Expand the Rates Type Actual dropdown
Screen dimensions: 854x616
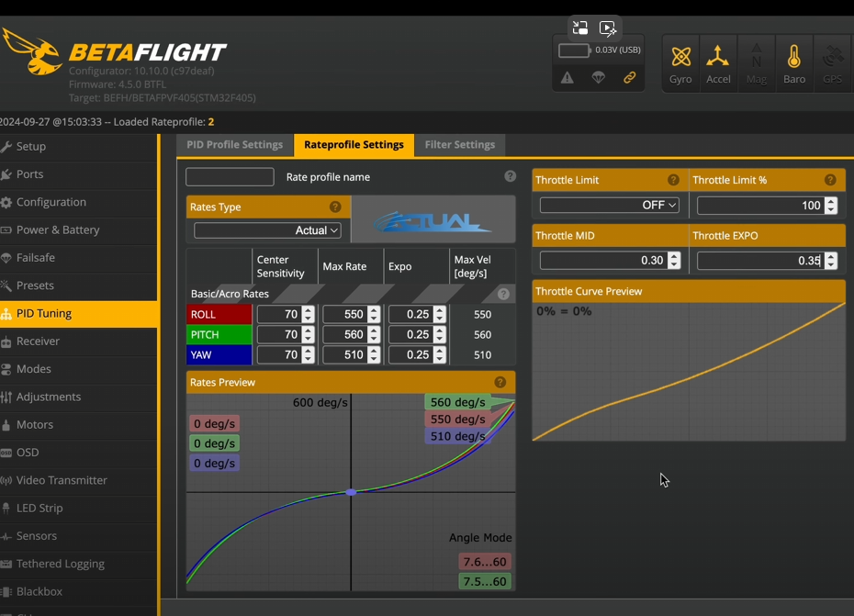tap(267, 230)
